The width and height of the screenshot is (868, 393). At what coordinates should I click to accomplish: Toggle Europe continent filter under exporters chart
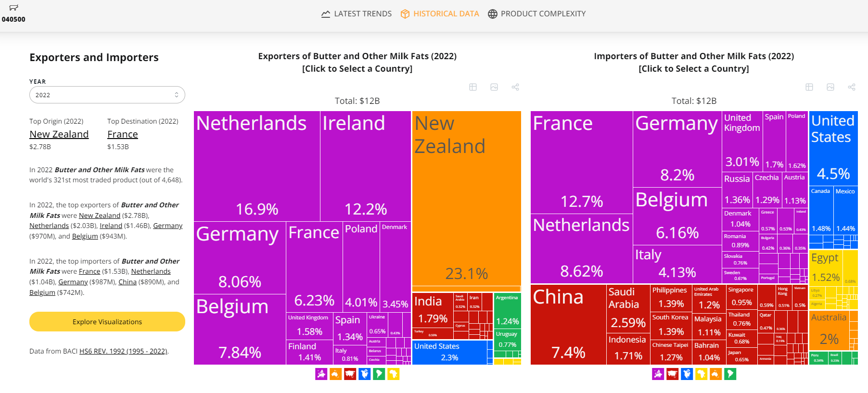coord(321,374)
